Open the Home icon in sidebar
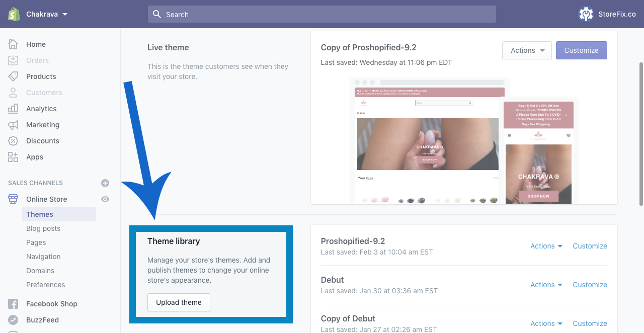Image resolution: width=644 pixels, height=333 pixels. pos(13,44)
